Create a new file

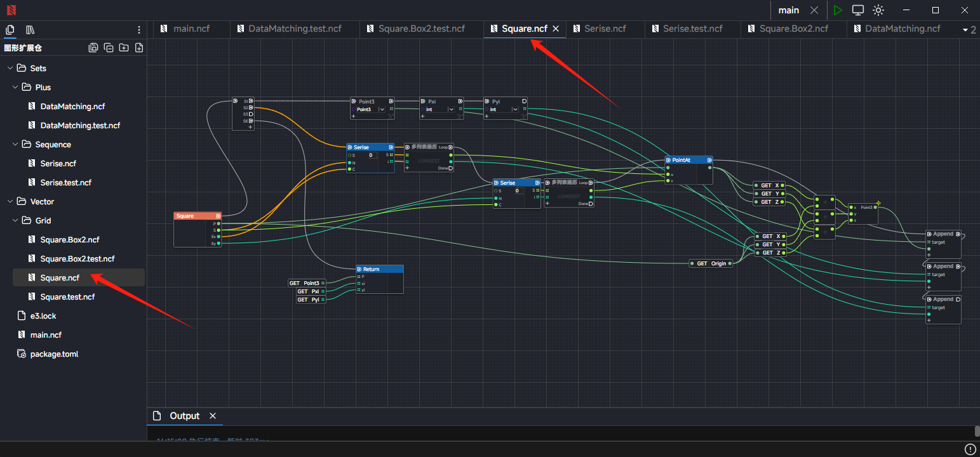click(x=139, y=48)
